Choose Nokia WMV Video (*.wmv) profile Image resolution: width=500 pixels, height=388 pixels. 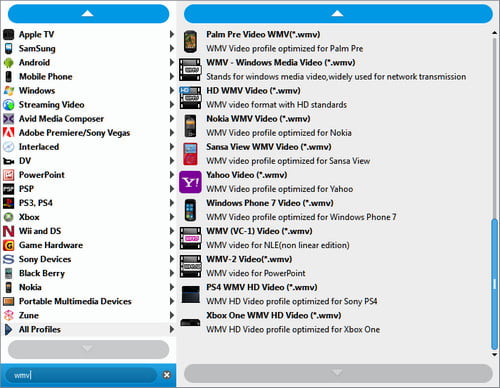[334, 126]
